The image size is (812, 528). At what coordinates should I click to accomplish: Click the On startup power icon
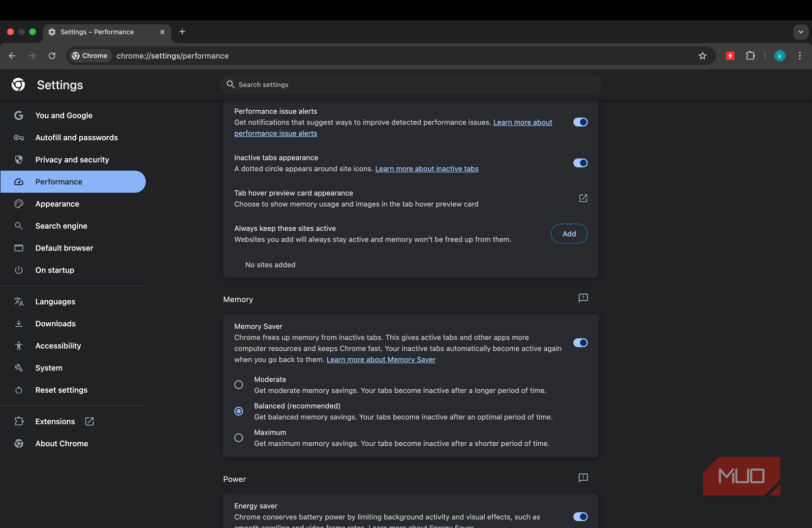(x=19, y=270)
